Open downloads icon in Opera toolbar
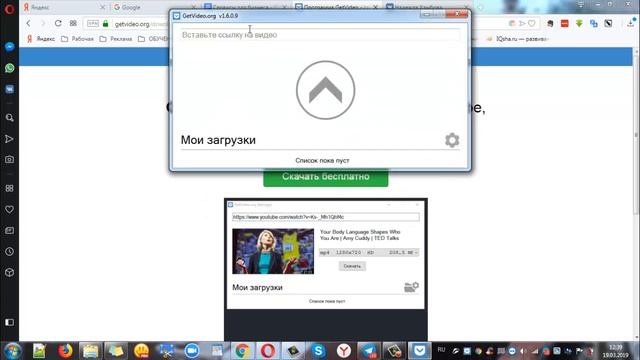 [631, 23]
